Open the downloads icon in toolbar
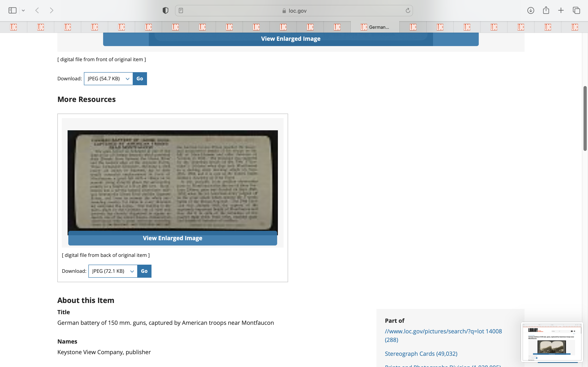588x367 pixels. pos(531,10)
